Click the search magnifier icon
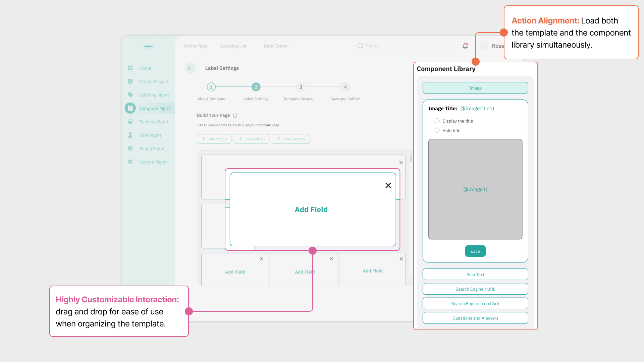 click(x=360, y=46)
